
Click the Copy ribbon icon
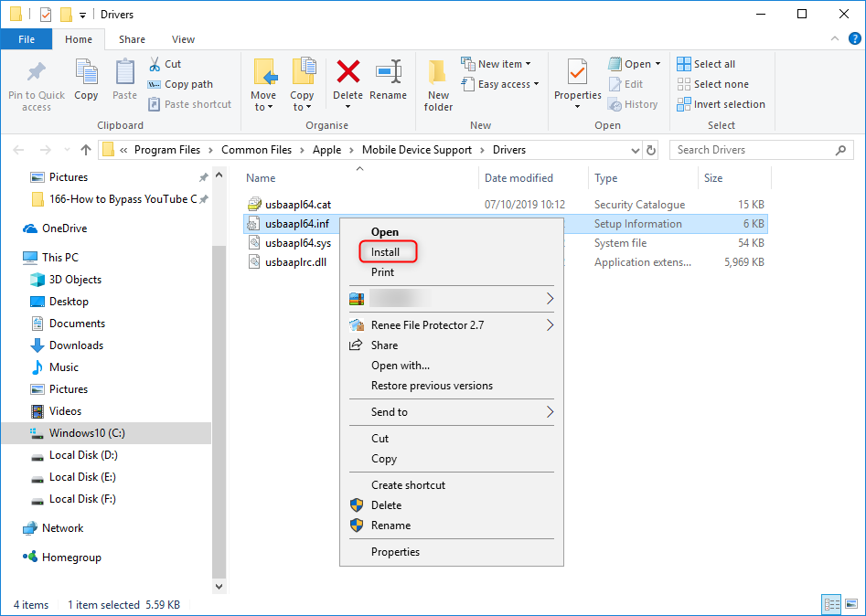(x=86, y=72)
